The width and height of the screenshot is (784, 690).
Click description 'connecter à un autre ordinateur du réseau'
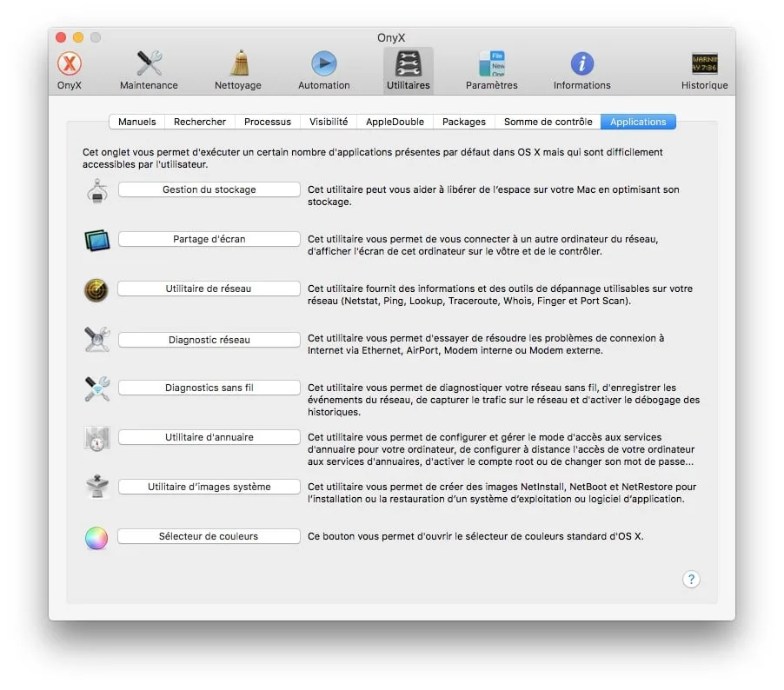[x=483, y=245]
